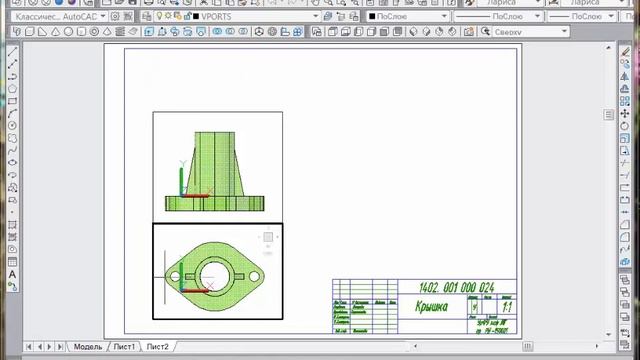Image resolution: width=640 pixels, height=360 pixels.
Task: Select the Cone solid tool
Action: [x=55, y=31]
